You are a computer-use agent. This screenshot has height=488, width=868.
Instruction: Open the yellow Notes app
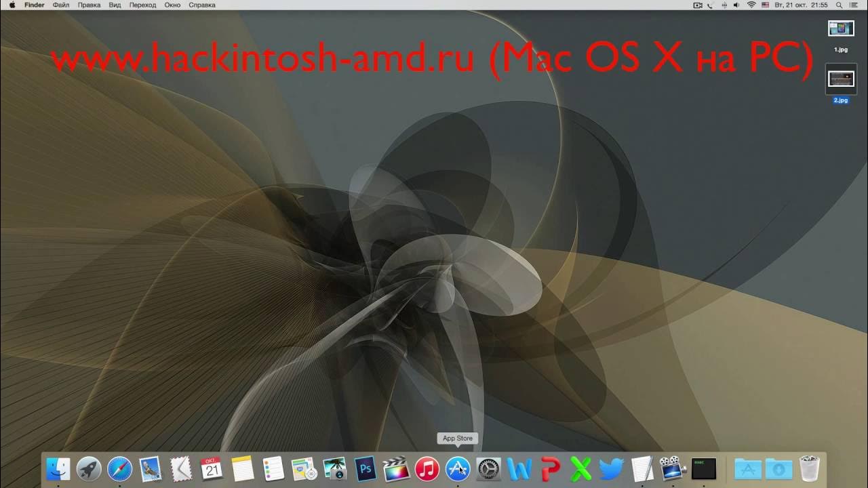click(x=243, y=468)
